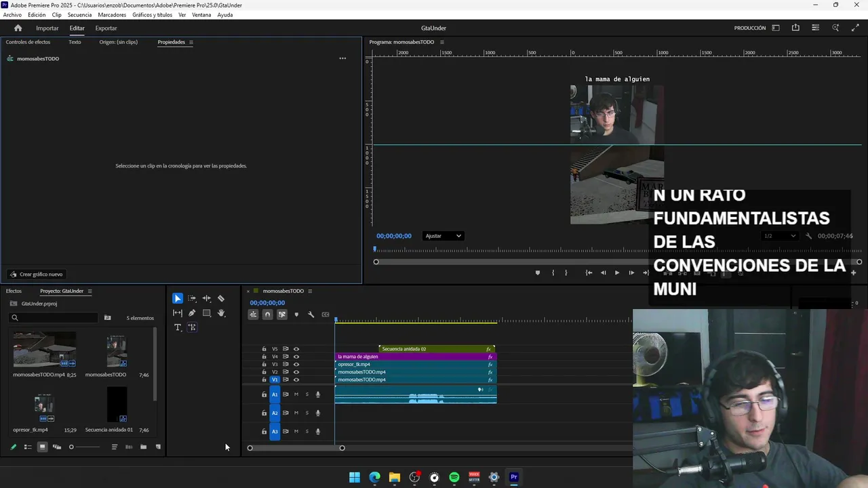Select the Pen tool
The image size is (868, 488).
[192, 313]
